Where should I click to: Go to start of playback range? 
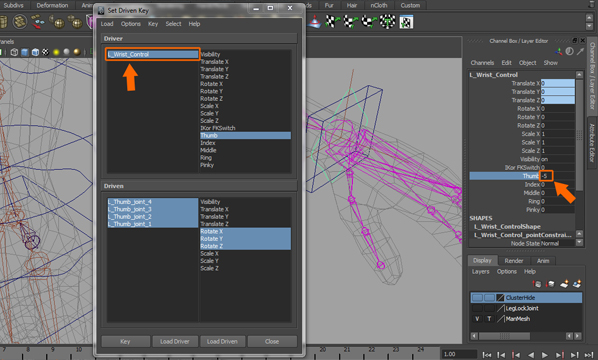(x=487, y=355)
